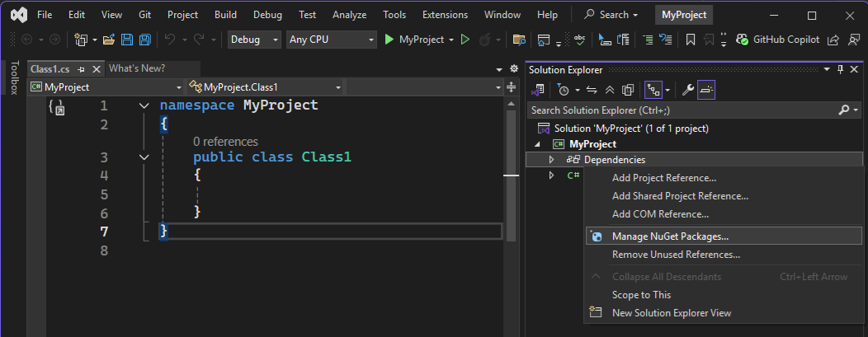Open the Any CPU platform dropdown
Viewport: 868px width, 337px height.
point(331,40)
